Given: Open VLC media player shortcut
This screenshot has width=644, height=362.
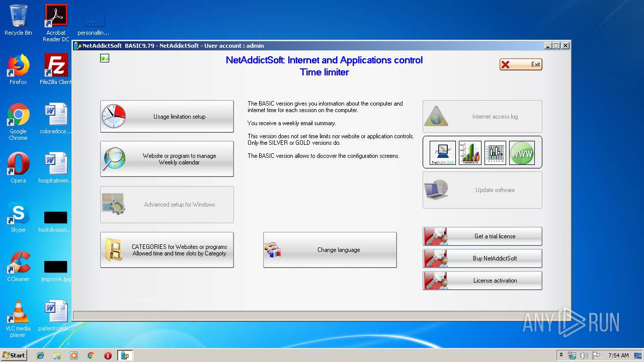Looking at the screenshot, I should point(18,318).
